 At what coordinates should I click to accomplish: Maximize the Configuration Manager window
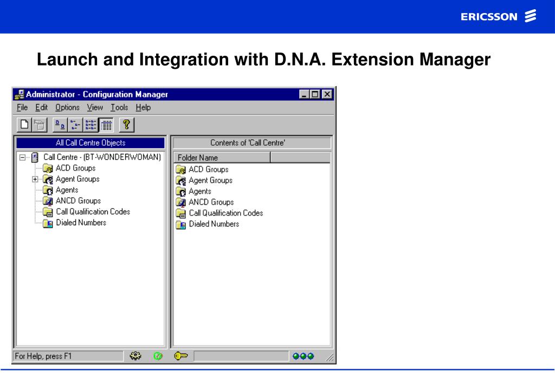(x=315, y=94)
